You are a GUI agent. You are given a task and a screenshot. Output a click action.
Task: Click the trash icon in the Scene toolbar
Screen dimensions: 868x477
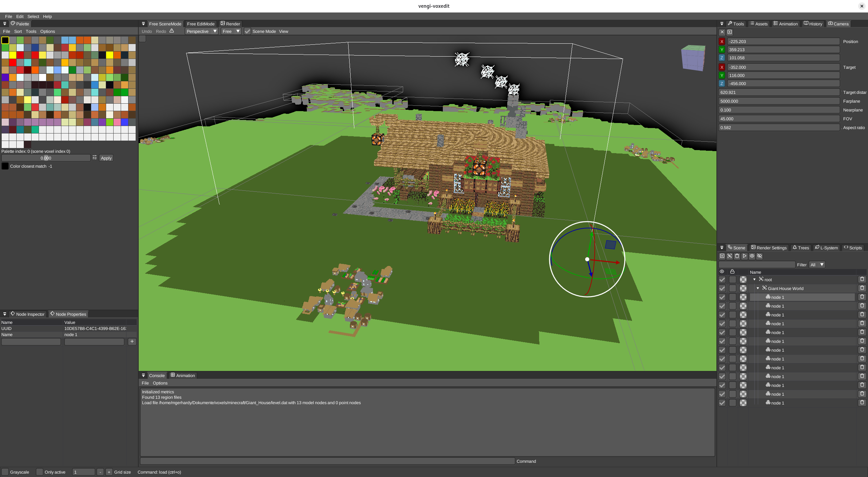click(x=737, y=256)
